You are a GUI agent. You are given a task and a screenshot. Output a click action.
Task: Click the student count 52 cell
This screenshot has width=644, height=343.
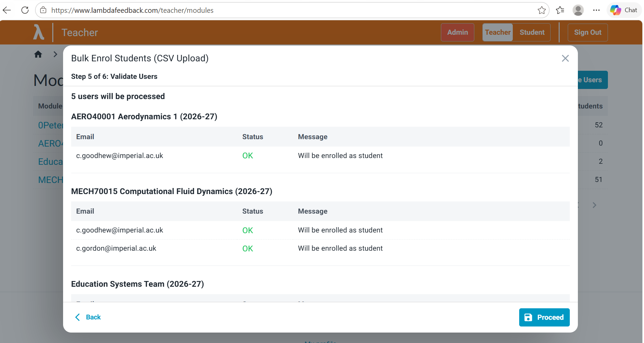point(598,125)
